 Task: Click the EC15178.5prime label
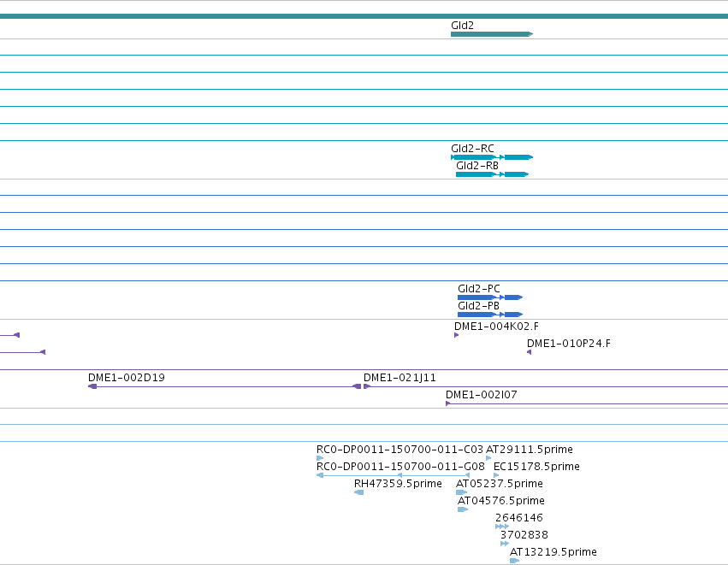536,466
